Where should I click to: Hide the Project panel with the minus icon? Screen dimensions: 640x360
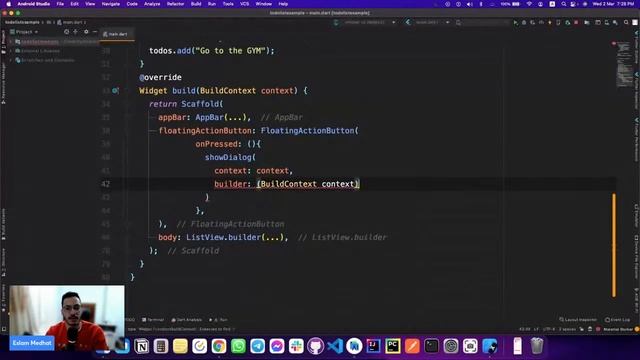[x=95, y=32]
